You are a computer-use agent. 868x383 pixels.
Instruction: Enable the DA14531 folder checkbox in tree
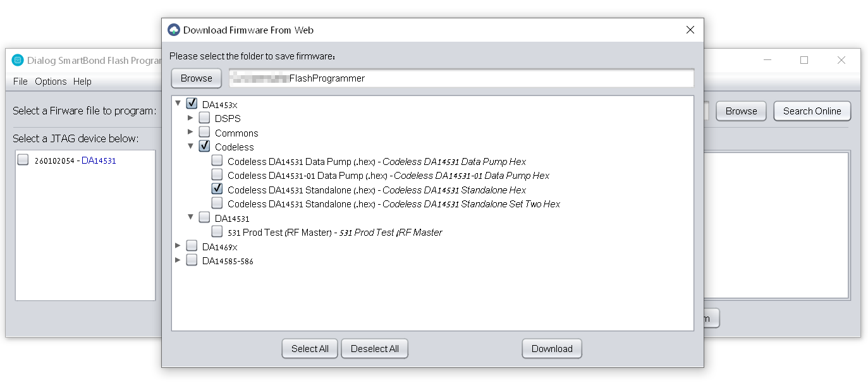(204, 217)
